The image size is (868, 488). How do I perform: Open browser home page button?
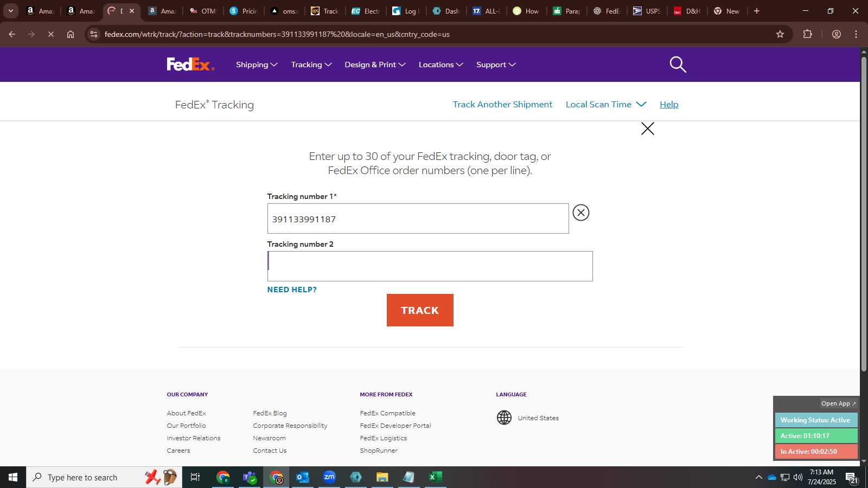point(71,34)
